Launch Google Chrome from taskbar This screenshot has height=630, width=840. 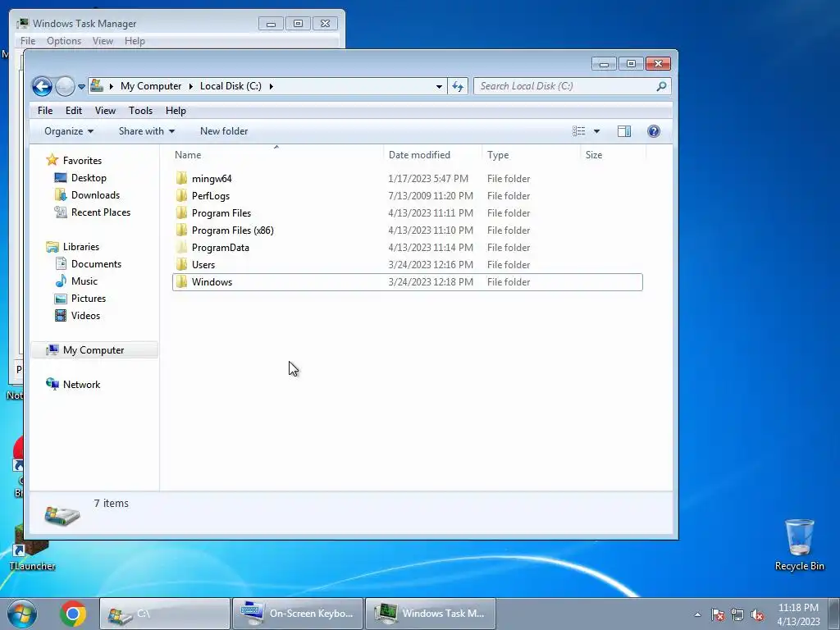tap(73, 614)
